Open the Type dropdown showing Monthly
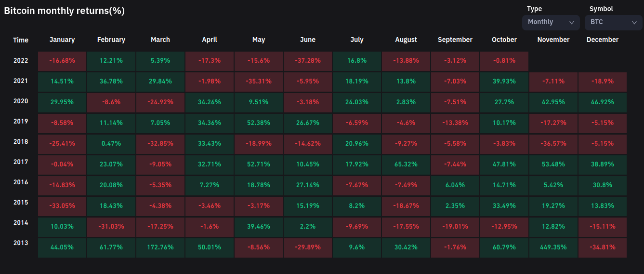 [x=551, y=22]
